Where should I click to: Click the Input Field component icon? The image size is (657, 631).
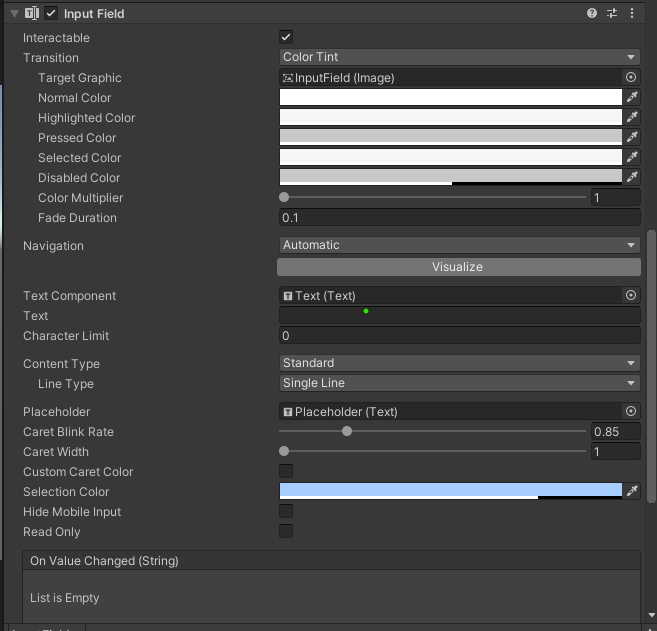click(32, 13)
